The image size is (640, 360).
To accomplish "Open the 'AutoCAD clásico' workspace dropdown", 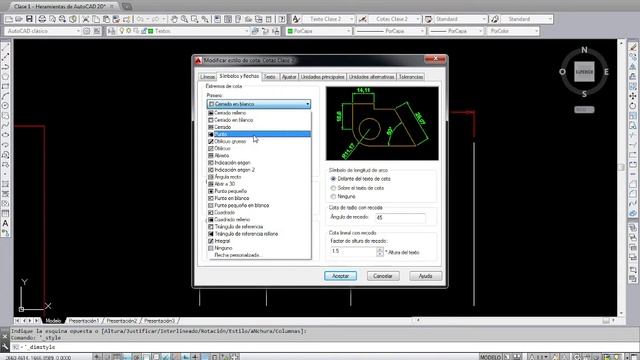I will 43,31.
